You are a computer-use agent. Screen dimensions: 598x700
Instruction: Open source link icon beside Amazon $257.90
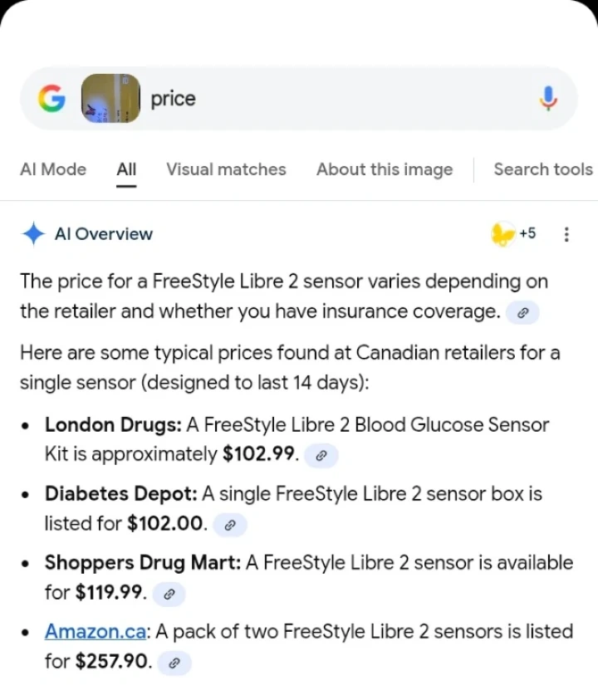[x=174, y=663]
